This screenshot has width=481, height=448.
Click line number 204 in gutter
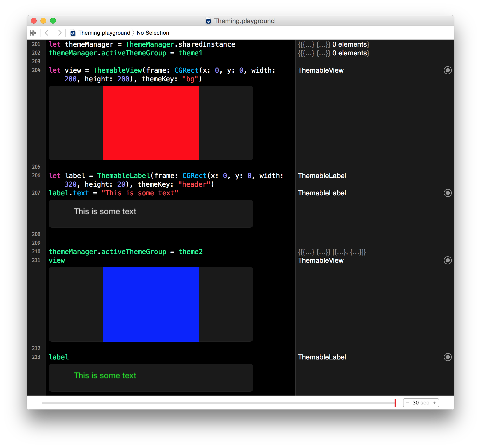coord(36,70)
